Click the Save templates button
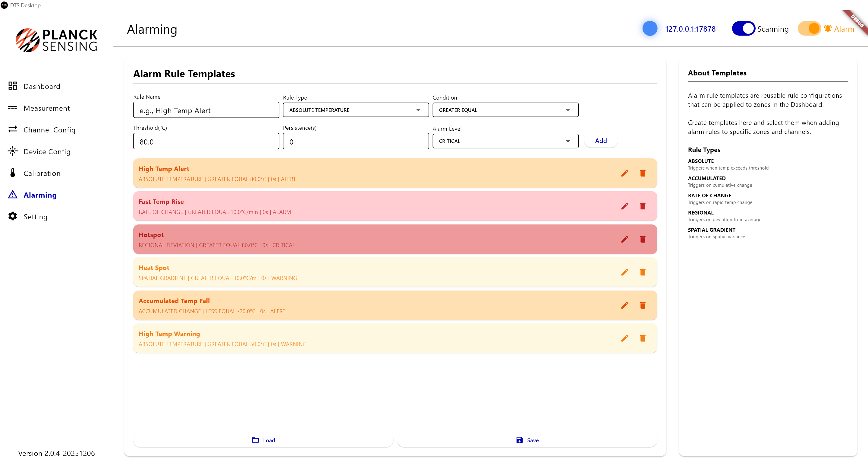This screenshot has width=868, height=467. [527, 440]
